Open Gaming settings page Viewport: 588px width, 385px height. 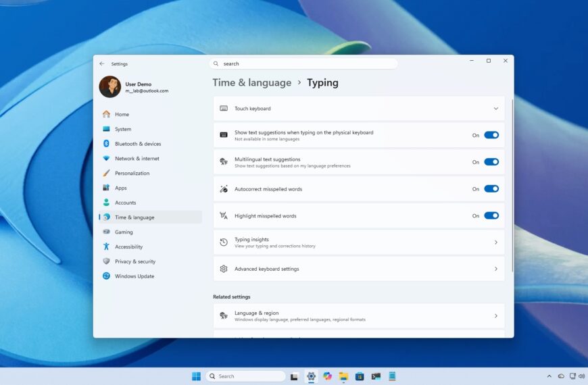(x=150, y=232)
